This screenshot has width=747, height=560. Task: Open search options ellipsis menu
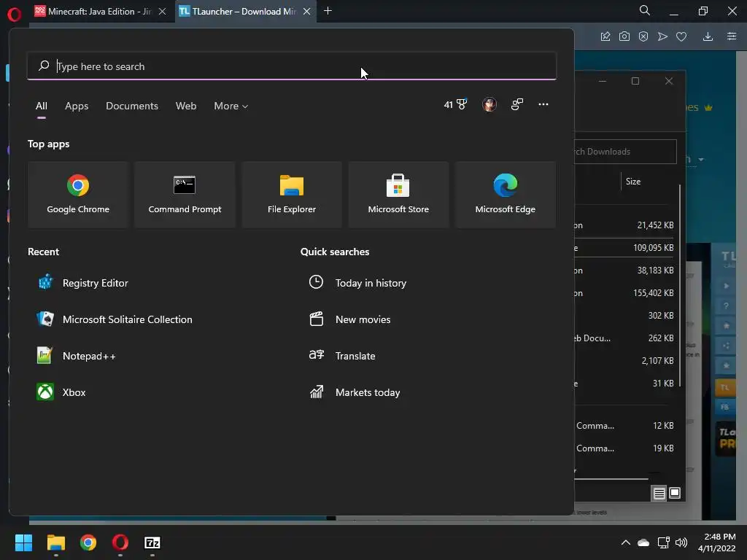(543, 104)
